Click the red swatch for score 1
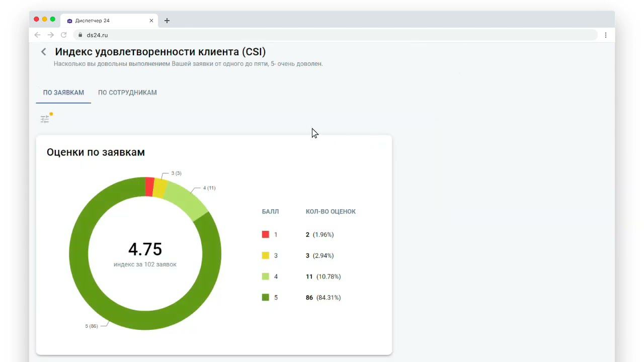The image size is (644, 362). click(266, 234)
